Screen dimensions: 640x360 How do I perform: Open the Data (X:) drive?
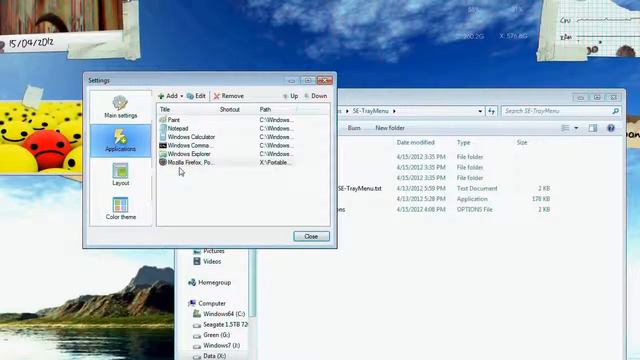coord(210,356)
